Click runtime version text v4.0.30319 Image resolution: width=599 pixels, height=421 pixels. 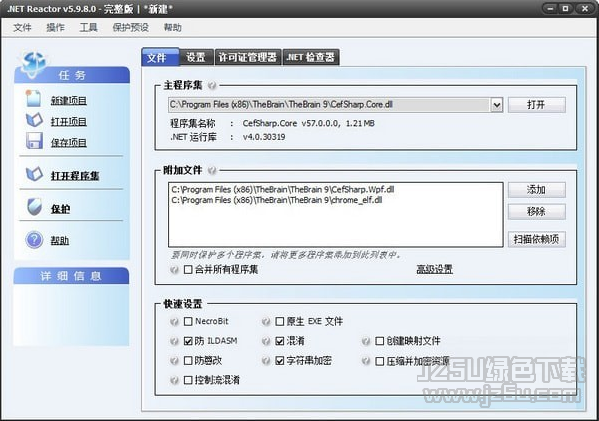(x=264, y=137)
